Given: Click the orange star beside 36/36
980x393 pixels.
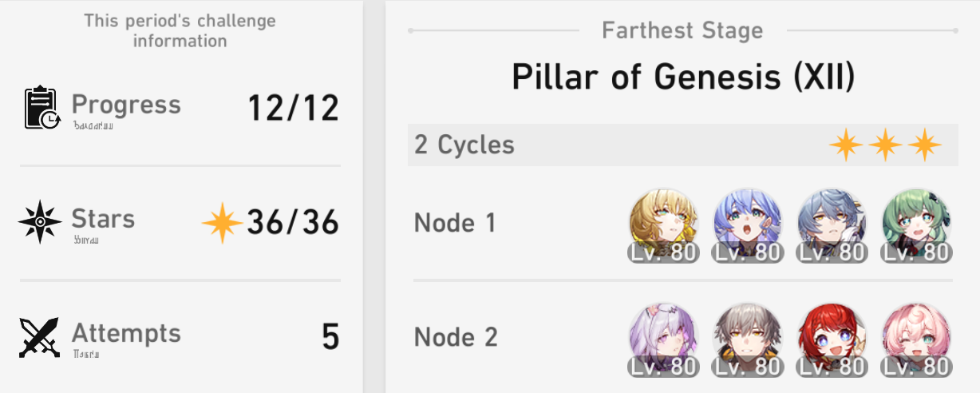Looking at the screenshot, I should (222, 224).
